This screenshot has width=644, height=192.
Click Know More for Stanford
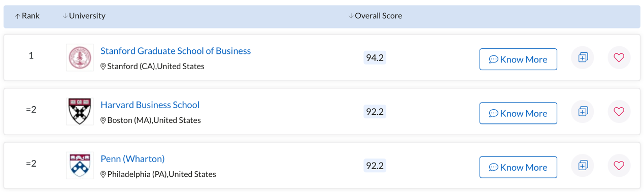[x=518, y=59]
